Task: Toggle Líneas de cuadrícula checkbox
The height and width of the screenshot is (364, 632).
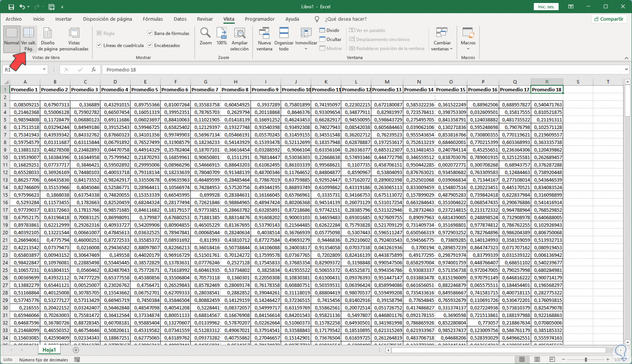Action: pyautogui.click(x=100, y=45)
